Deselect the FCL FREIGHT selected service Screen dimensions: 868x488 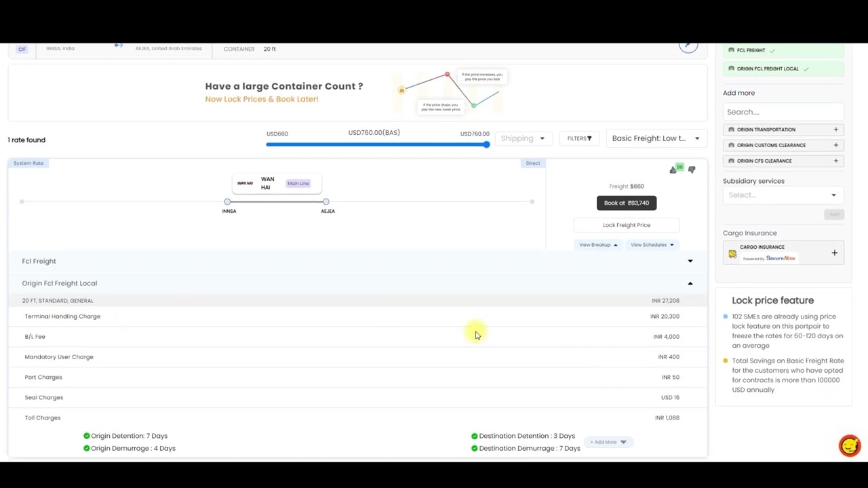click(x=772, y=50)
